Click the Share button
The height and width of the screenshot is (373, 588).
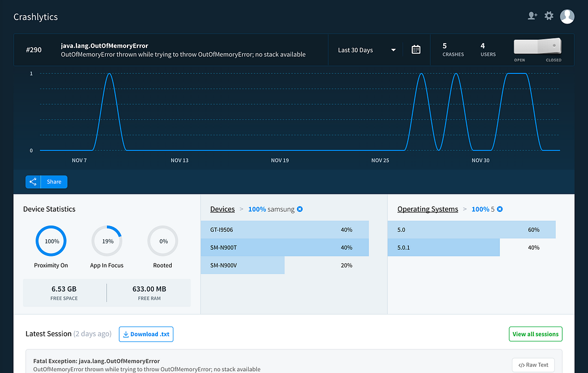tap(47, 182)
